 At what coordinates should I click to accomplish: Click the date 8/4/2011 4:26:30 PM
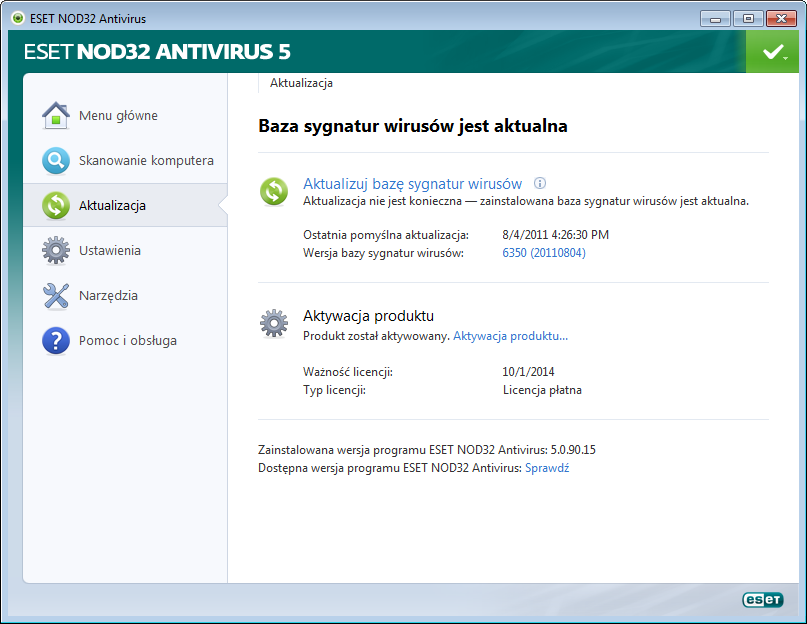[x=555, y=235]
